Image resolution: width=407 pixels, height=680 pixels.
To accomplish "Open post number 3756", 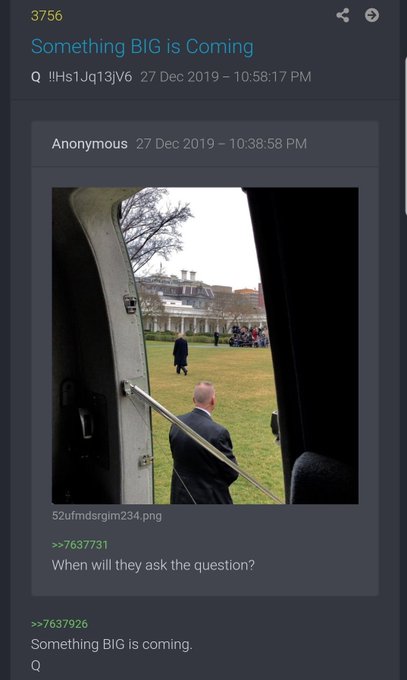I will (46, 16).
